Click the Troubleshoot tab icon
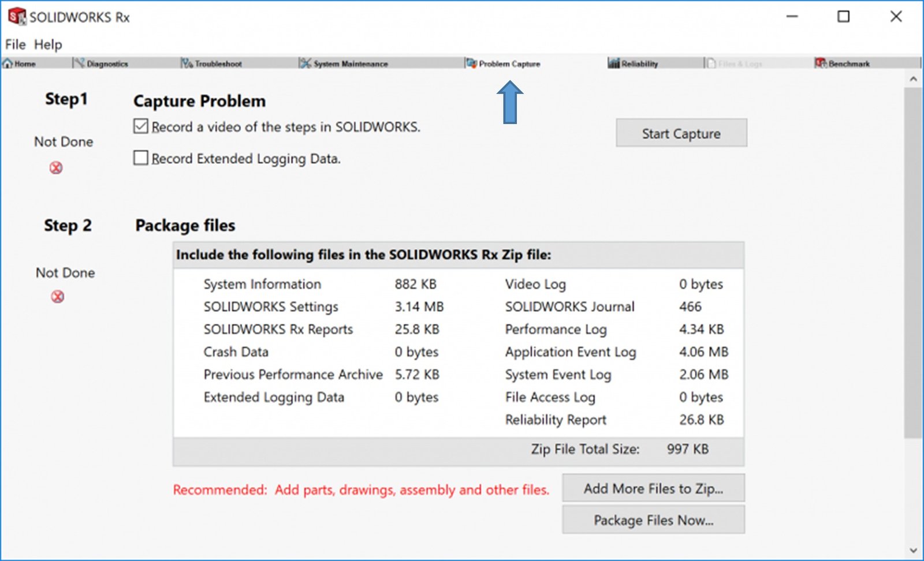This screenshot has width=924, height=561. tap(187, 63)
